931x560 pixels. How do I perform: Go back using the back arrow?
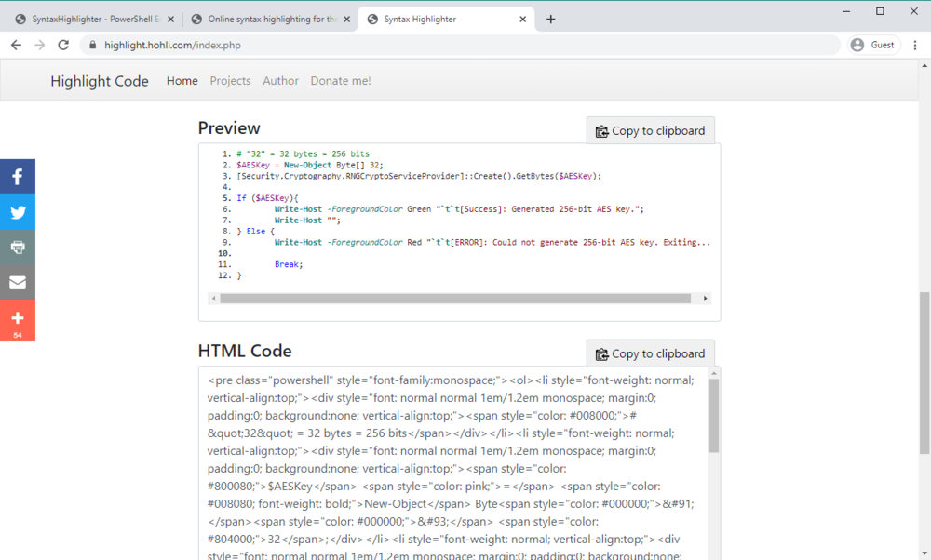tap(15, 44)
